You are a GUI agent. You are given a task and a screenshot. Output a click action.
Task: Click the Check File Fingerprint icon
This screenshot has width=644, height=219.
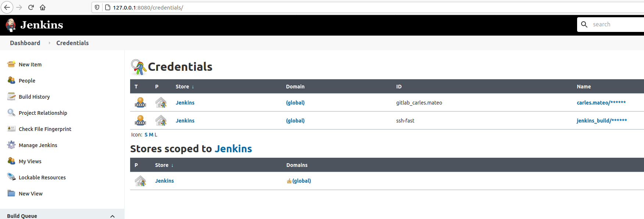[11, 129]
